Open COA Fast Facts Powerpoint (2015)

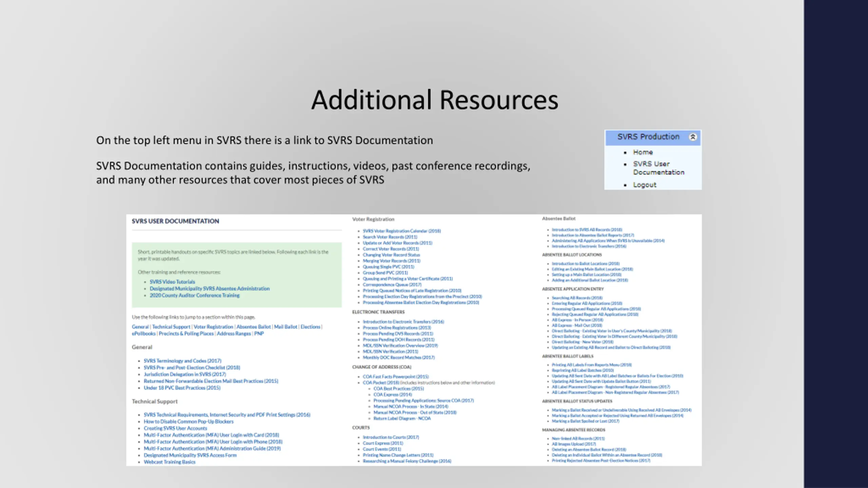[396, 377]
